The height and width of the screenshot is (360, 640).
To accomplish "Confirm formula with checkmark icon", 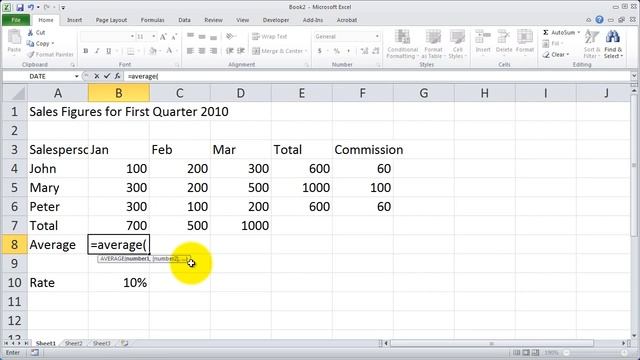I will point(107,76).
